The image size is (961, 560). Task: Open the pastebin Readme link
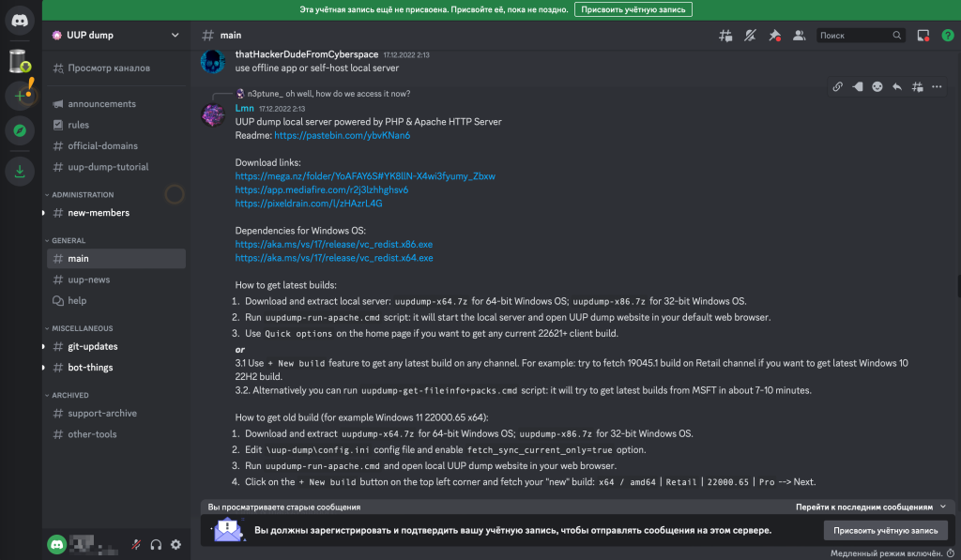coord(342,135)
